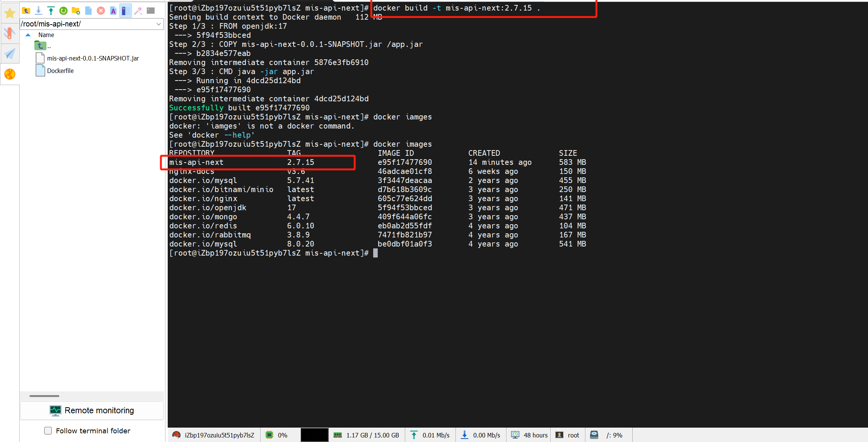The height and width of the screenshot is (442, 868).
Task: Open terminal here from toolbar icon
Action: click(151, 11)
